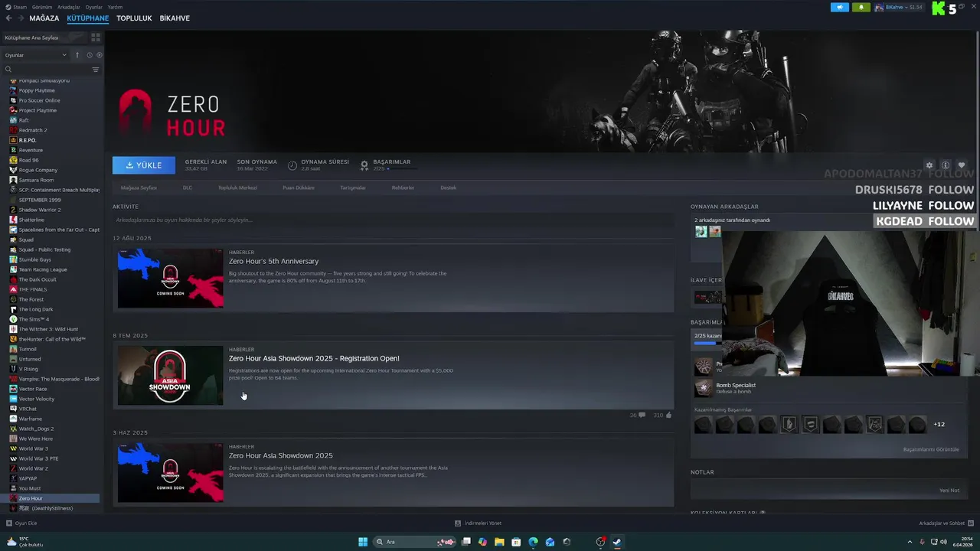
Task: Open Arkadaşlar ve Sohbet
Action: pos(946,523)
